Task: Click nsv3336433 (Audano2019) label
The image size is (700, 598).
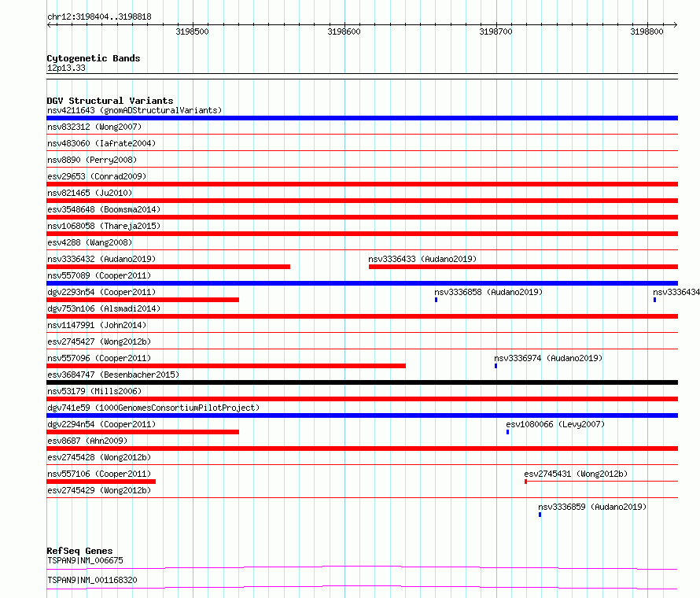Action: (x=422, y=259)
